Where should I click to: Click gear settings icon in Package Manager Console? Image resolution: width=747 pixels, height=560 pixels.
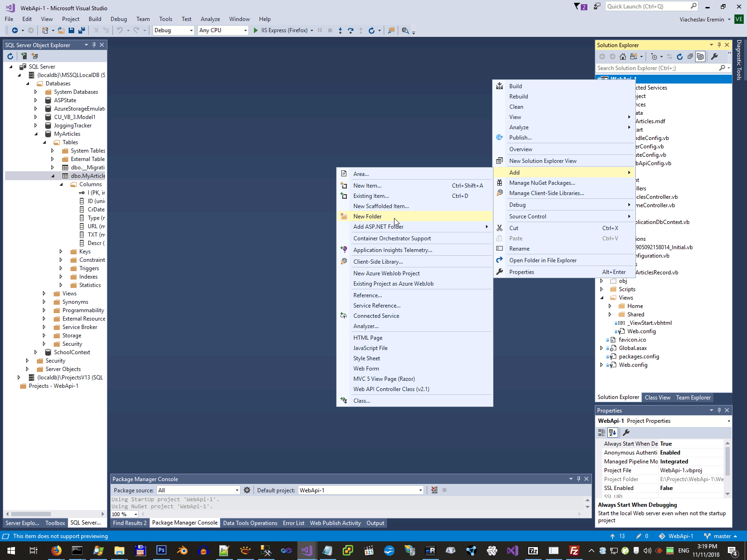tap(247, 490)
